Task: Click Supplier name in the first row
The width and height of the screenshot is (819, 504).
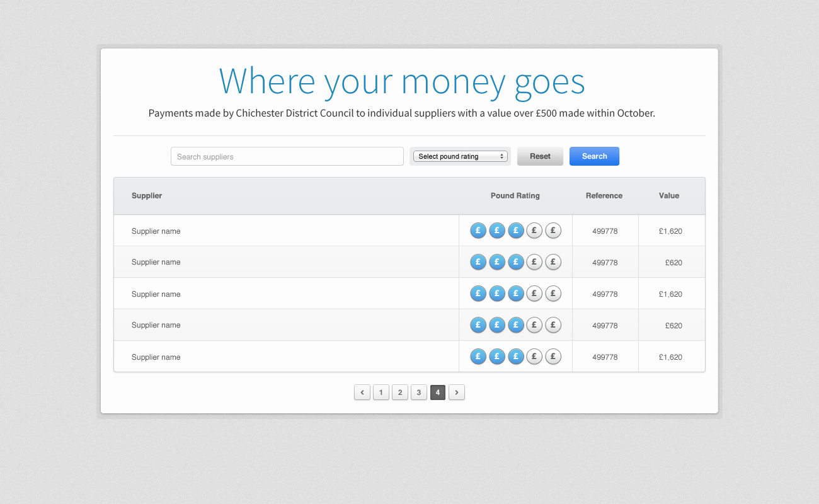Action: [156, 231]
